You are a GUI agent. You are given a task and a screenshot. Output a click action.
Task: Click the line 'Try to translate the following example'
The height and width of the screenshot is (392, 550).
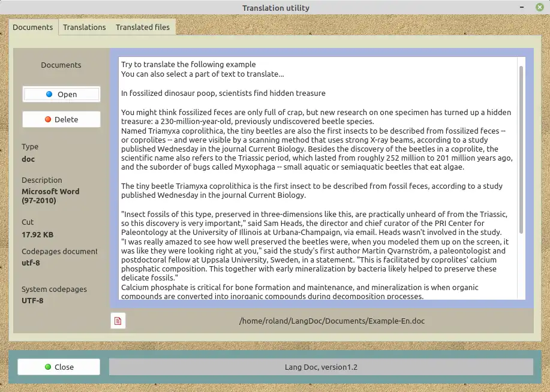[x=188, y=64]
